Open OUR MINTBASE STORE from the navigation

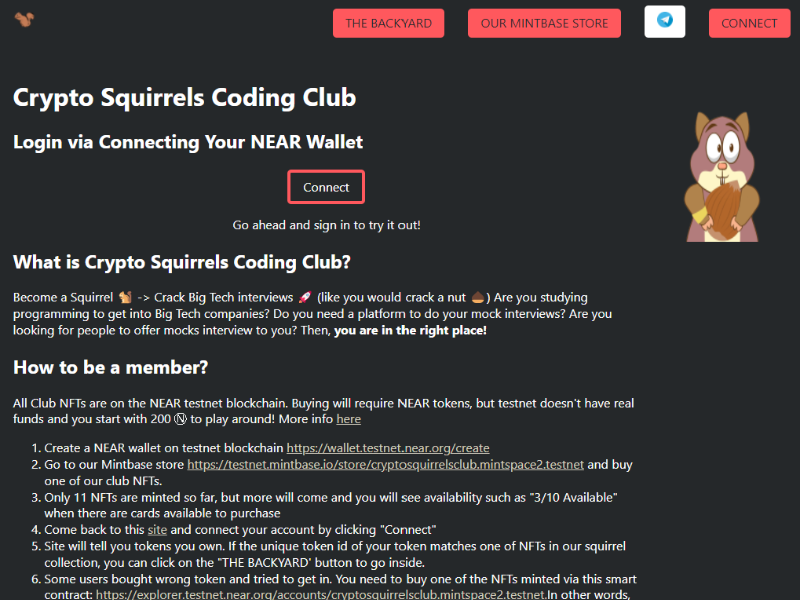pos(544,23)
